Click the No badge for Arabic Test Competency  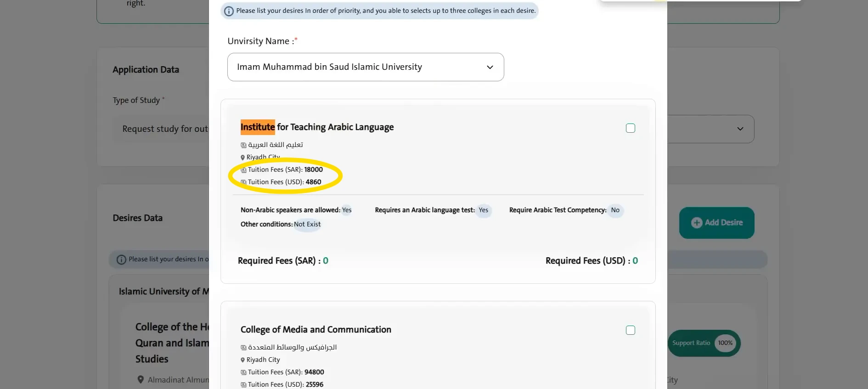[615, 210]
